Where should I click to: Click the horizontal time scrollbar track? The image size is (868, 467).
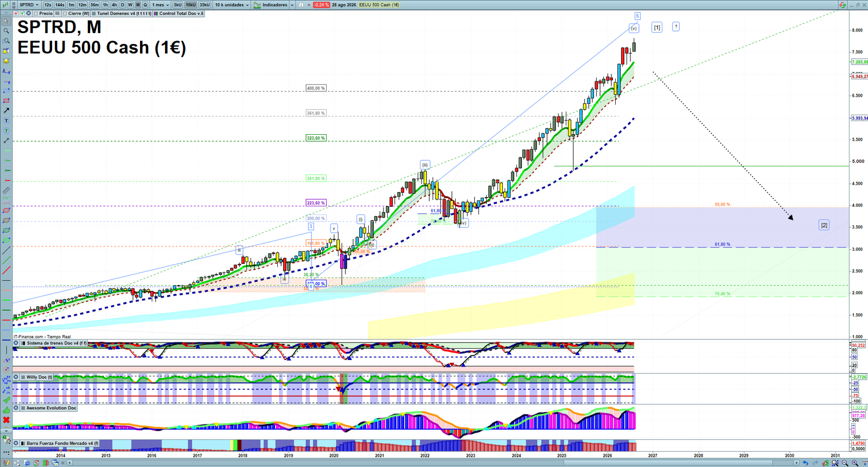434,463
